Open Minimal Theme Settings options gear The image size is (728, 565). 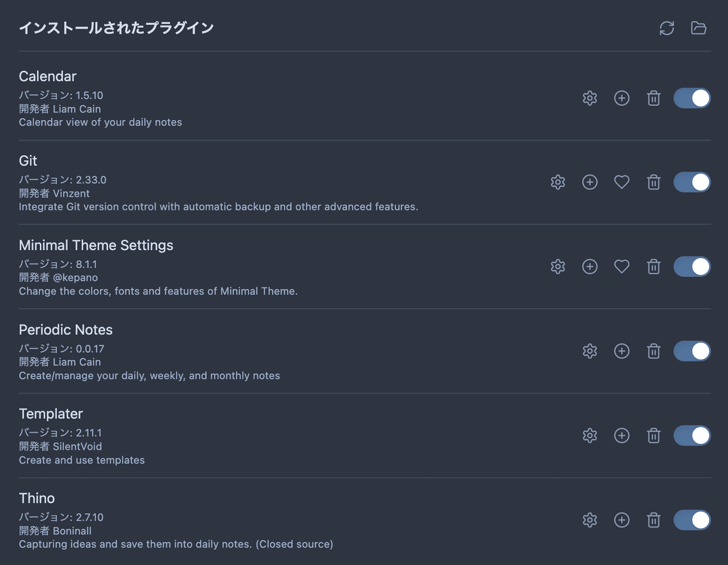[x=558, y=266]
